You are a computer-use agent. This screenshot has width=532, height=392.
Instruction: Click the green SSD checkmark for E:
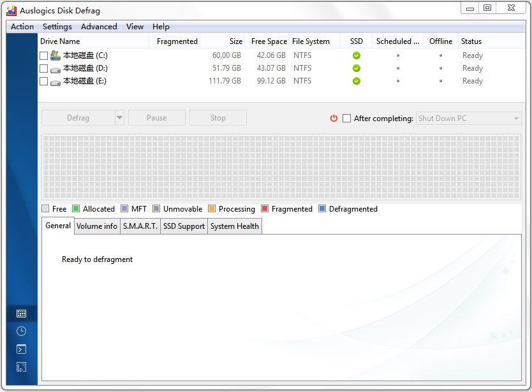pos(356,81)
